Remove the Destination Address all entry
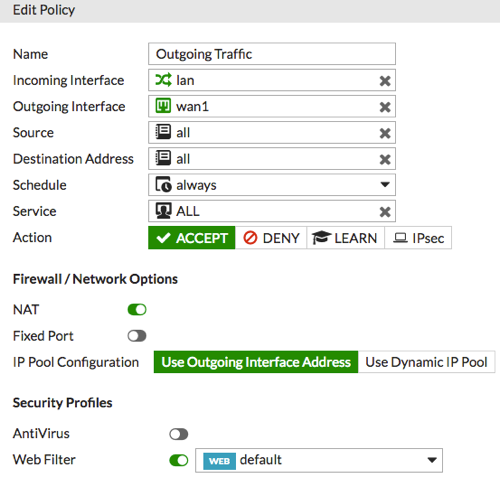Screen dimensions: 500x478 coord(385,159)
